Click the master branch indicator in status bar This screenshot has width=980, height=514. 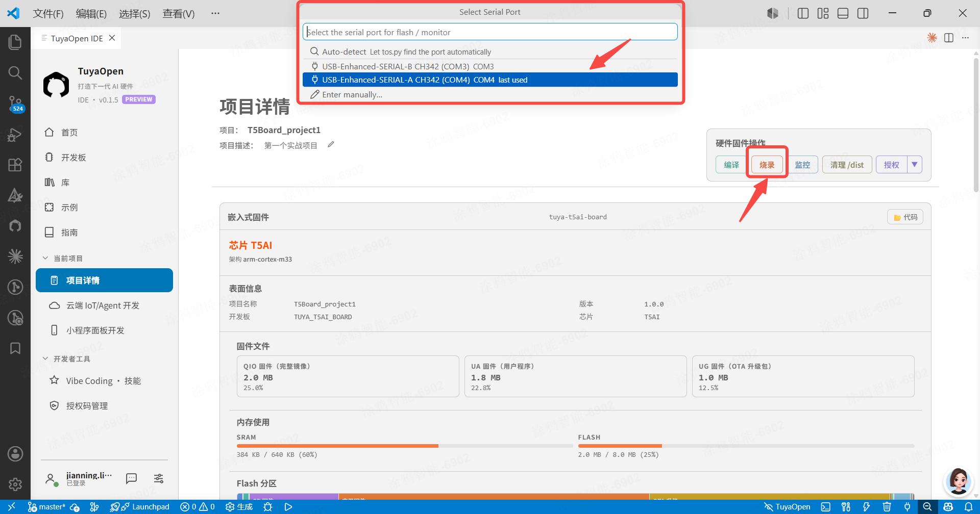tap(47, 507)
